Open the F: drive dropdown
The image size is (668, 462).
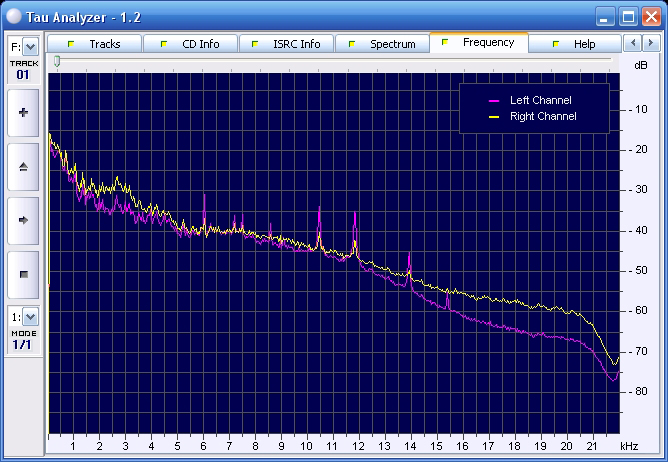(30, 47)
